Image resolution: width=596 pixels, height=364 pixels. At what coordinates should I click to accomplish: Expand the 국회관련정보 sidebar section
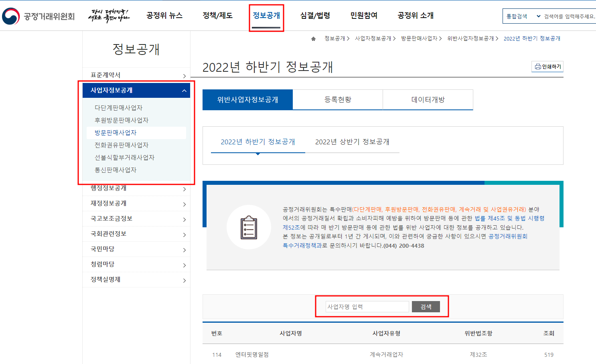click(x=136, y=234)
